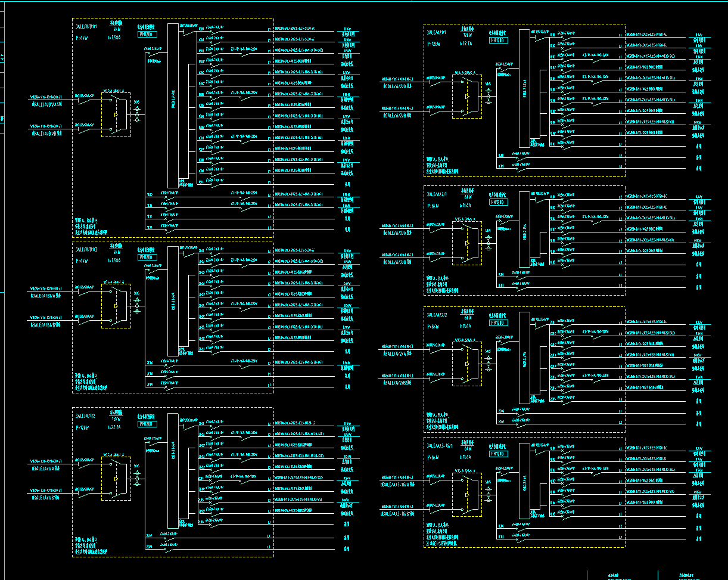Click the yellow triangle in the 3ALE/A/B1/1 transfer switch

116,114
